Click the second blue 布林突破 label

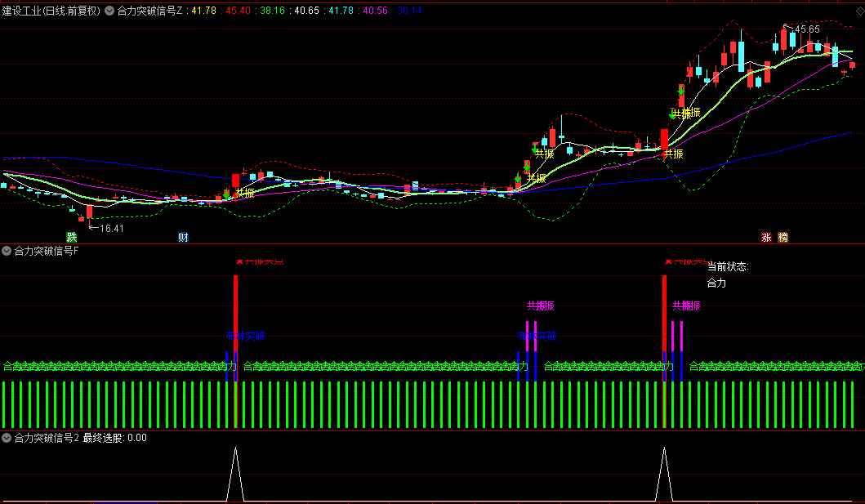point(537,336)
